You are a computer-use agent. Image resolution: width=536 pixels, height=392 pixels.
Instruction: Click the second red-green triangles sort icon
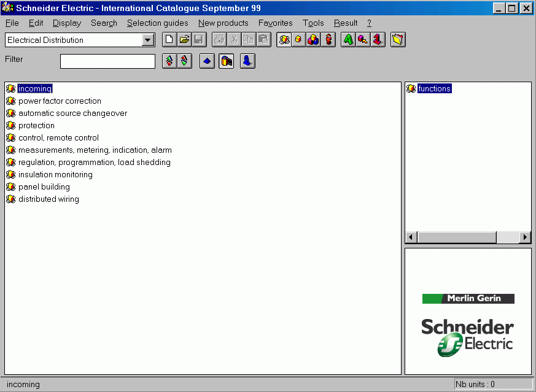pos(185,61)
